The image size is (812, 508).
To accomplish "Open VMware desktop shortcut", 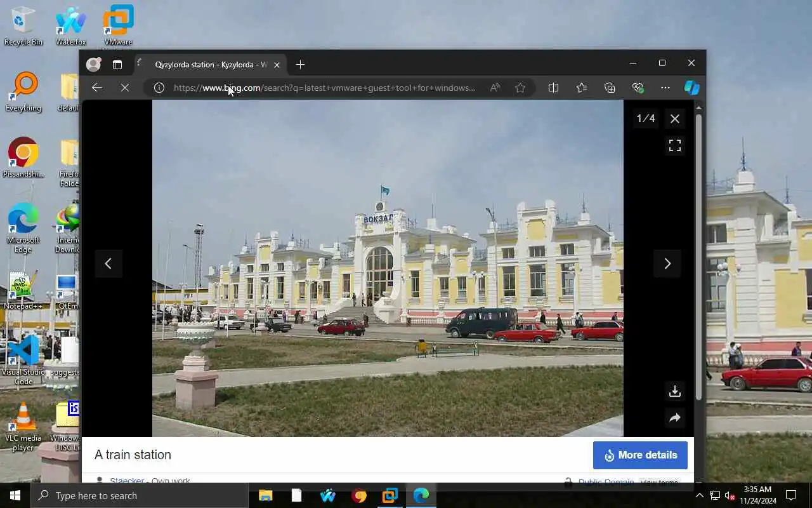I will pos(118,27).
